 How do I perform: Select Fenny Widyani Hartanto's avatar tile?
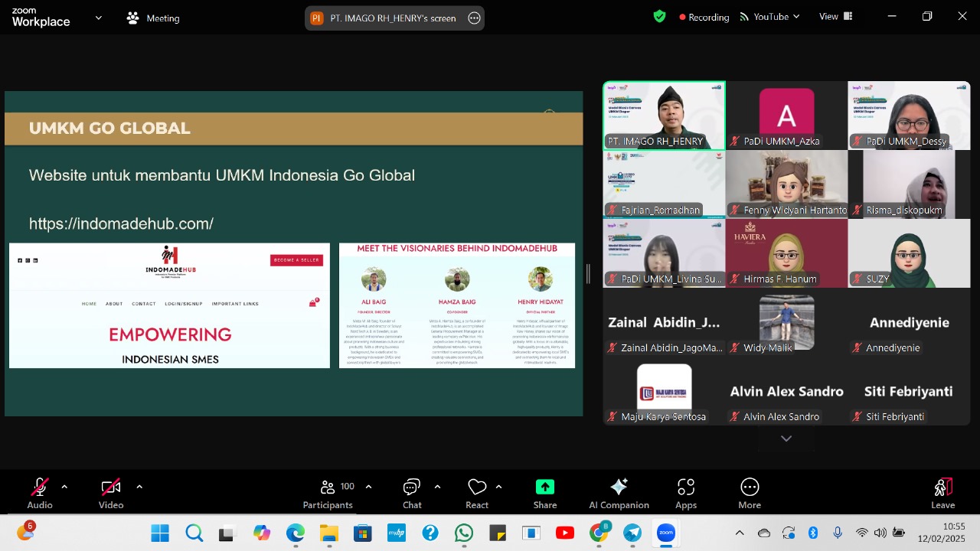(786, 184)
